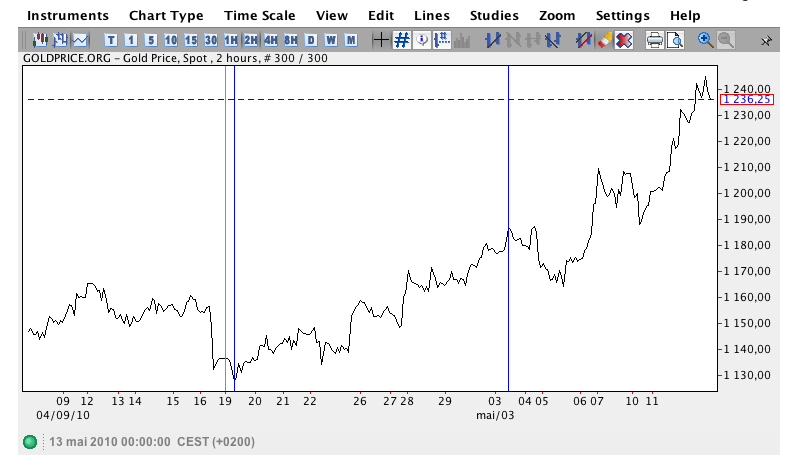Open the Settings menu
This screenshot has height=459, width=785.
[x=622, y=16]
